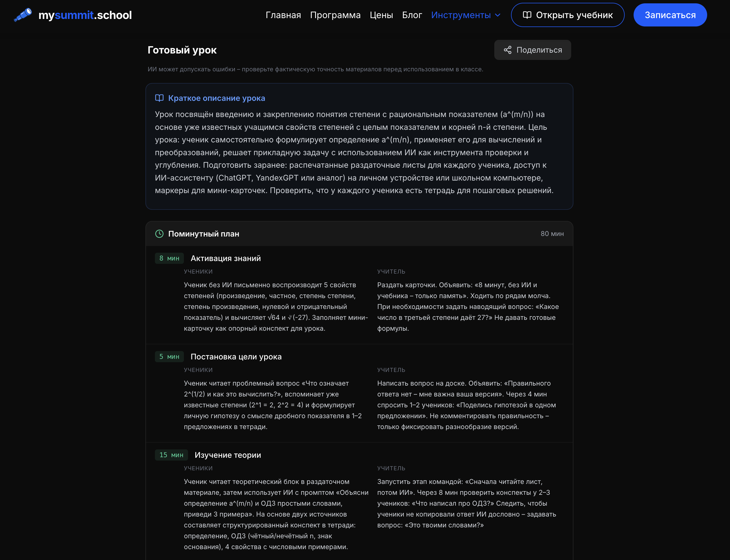Screen dimensions: 730x560
Task: Click the green 8 мин badge
Action: 169,258
